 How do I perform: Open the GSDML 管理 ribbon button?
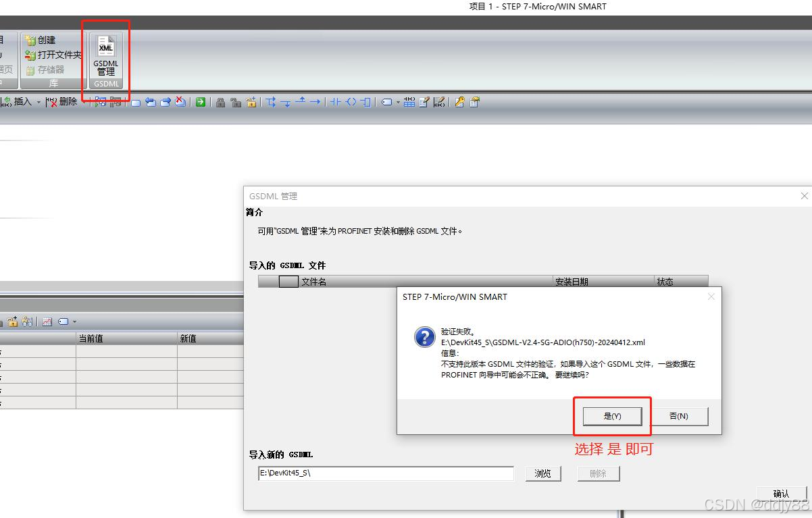[x=106, y=55]
